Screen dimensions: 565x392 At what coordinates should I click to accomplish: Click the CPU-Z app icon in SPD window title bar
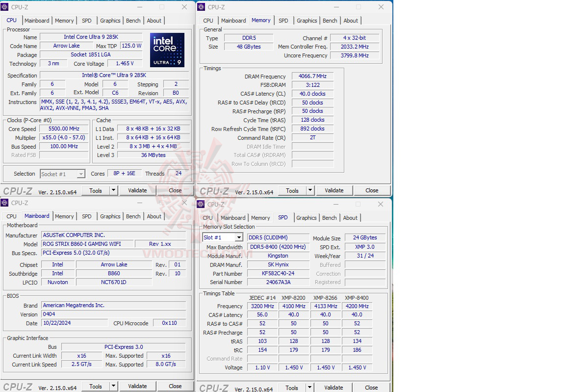[201, 204]
